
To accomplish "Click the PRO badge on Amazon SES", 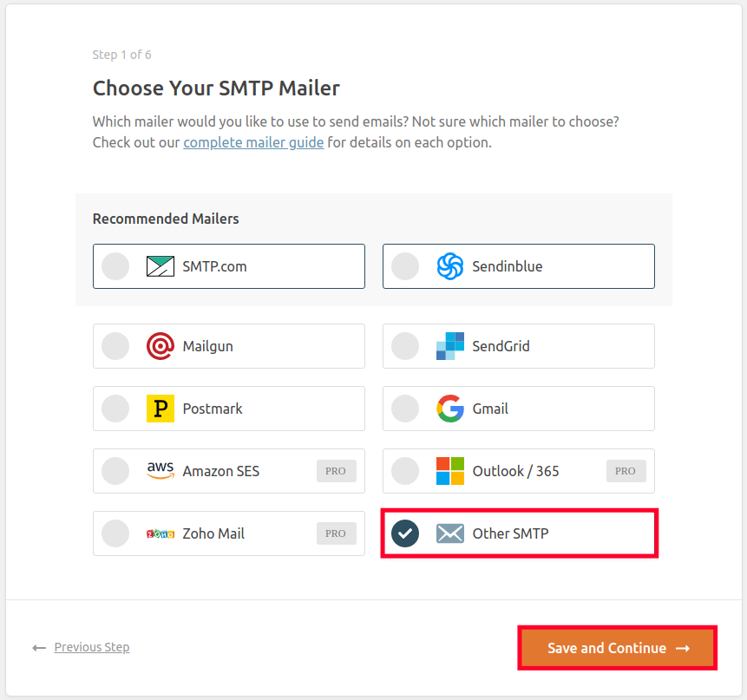I will coord(336,471).
